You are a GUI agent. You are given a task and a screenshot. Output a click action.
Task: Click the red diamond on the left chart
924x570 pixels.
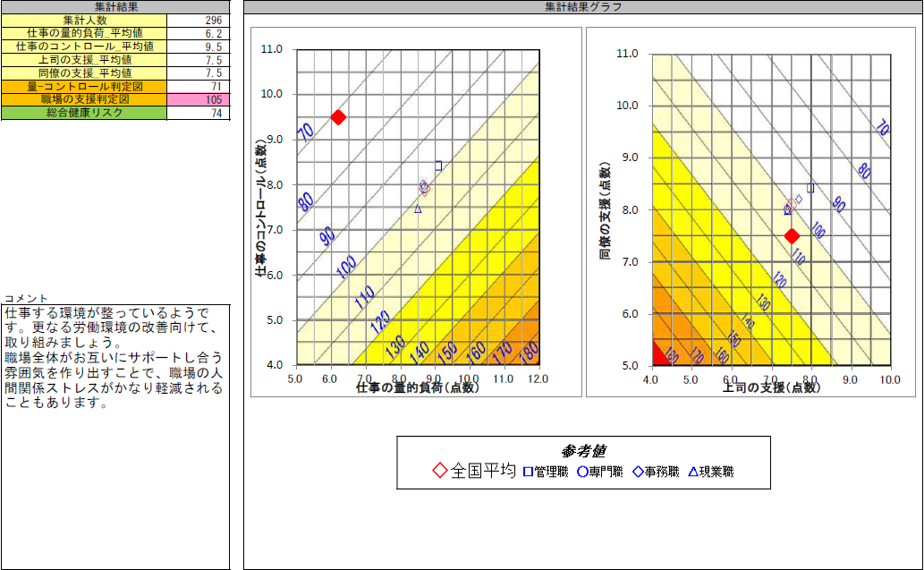[x=339, y=115]
